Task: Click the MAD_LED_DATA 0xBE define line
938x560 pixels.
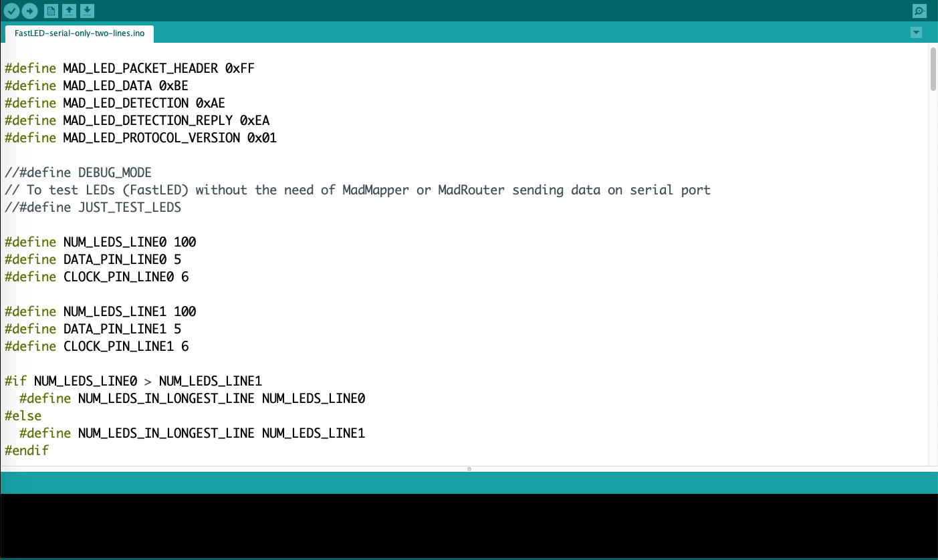Action: click(96, 86)
